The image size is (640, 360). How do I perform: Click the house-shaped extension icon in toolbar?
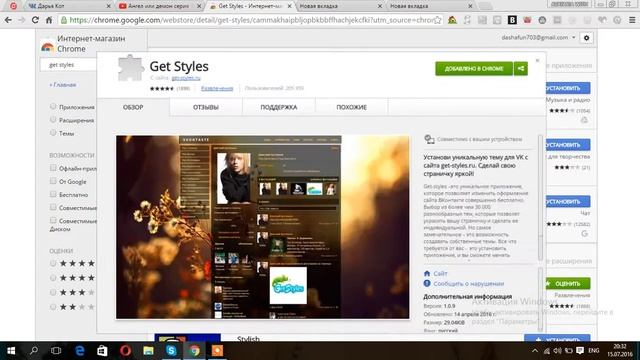click(452, 20)
